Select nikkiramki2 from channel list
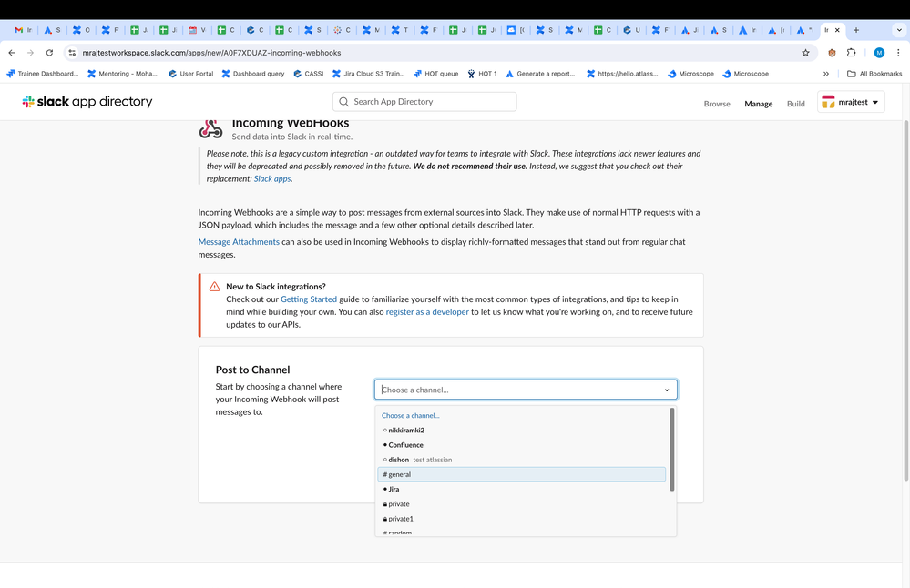This screenshot has height=588, width=910. tap(521, 431)
